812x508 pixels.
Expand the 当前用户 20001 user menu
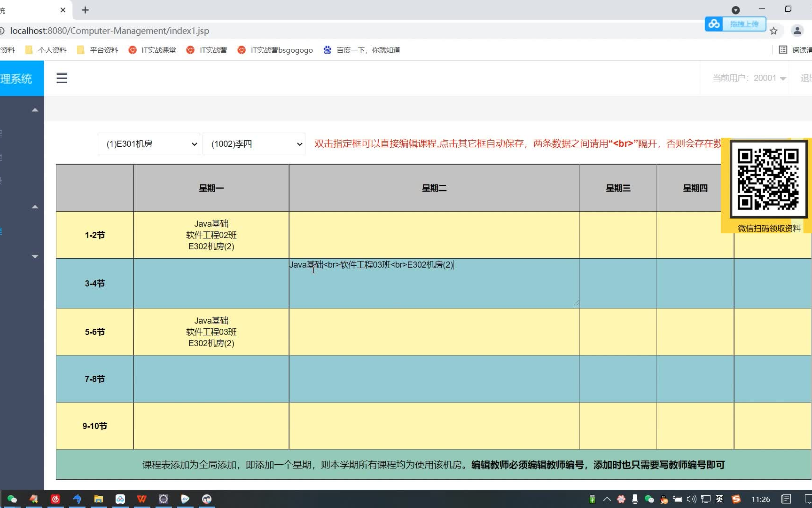tap(748, 78)
